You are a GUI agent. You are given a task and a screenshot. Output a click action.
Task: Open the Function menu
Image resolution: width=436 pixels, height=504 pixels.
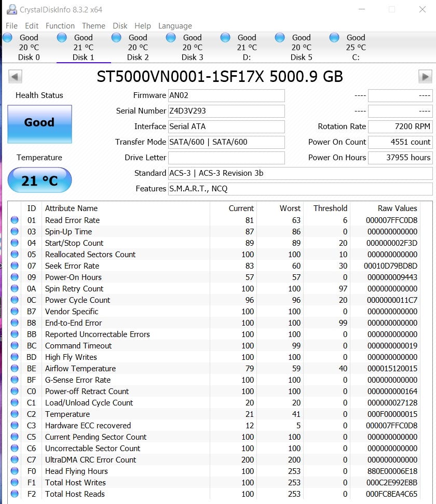60,26
